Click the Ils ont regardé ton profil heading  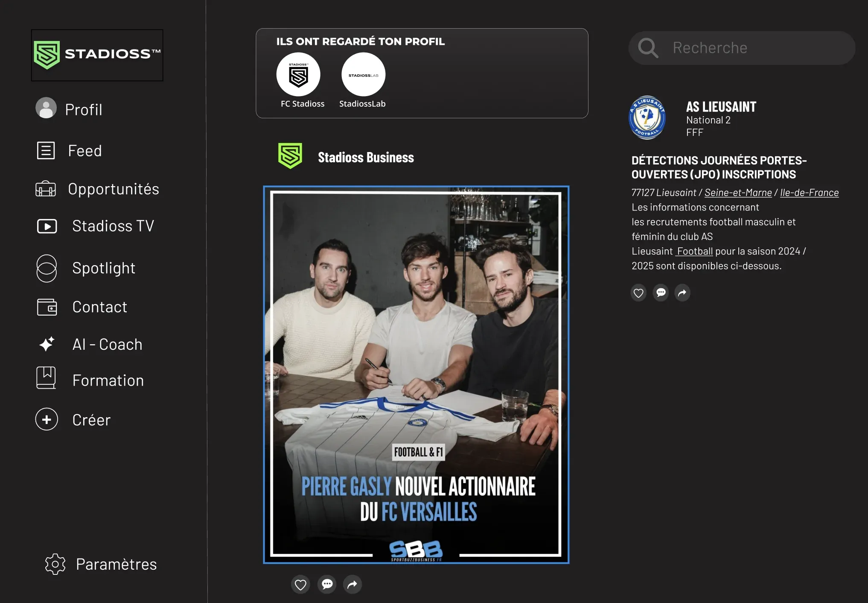coord(361,41)
